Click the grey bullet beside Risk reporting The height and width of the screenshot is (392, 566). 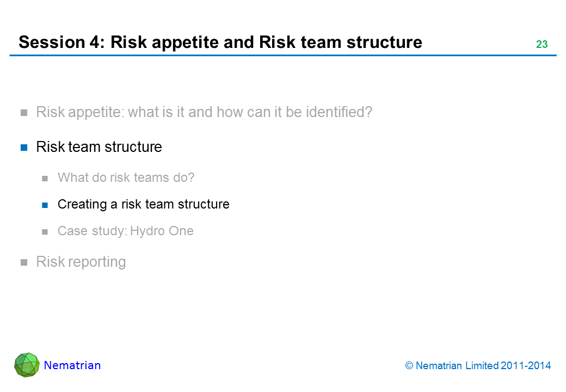pyautogui.click(x=24, y=262)
